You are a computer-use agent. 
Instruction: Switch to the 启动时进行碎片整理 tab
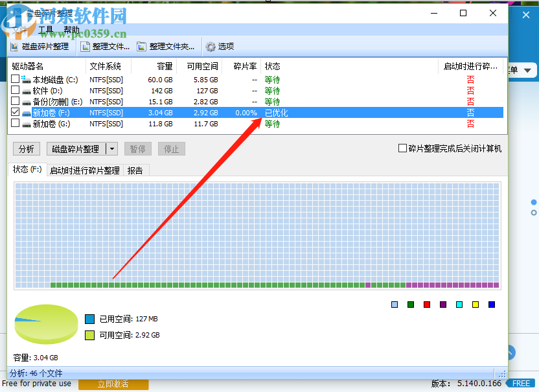coord(85,170)
